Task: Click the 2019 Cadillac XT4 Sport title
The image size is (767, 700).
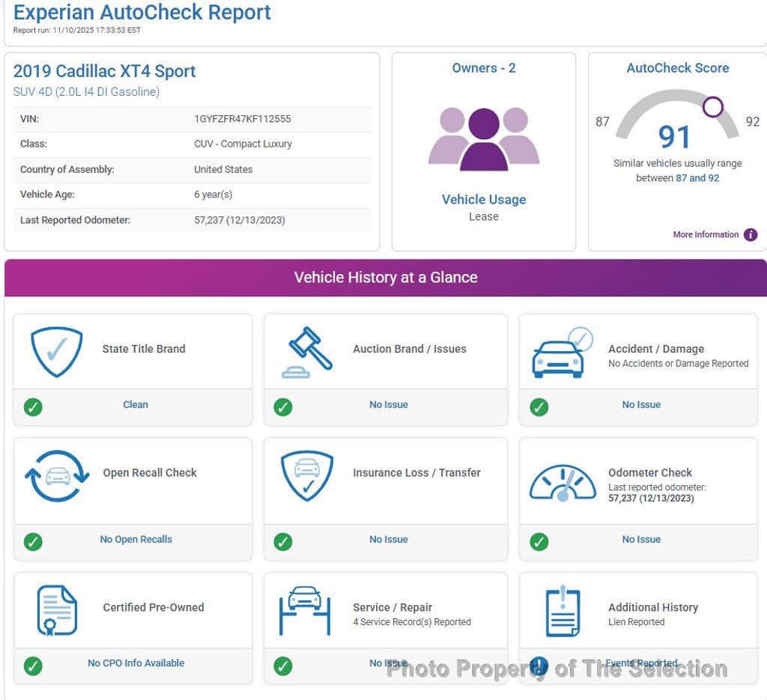Action: 104,71
